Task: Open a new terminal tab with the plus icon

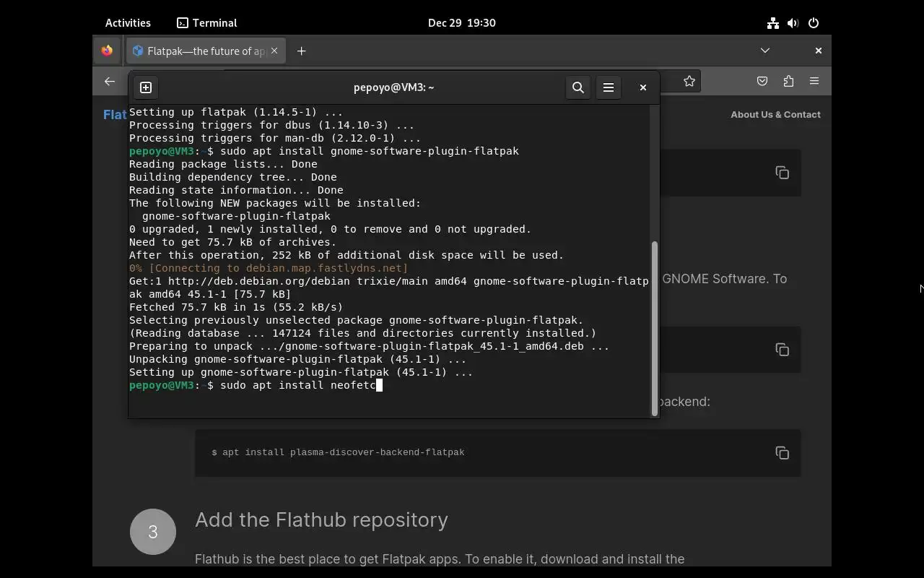Action: pos(146,87)
